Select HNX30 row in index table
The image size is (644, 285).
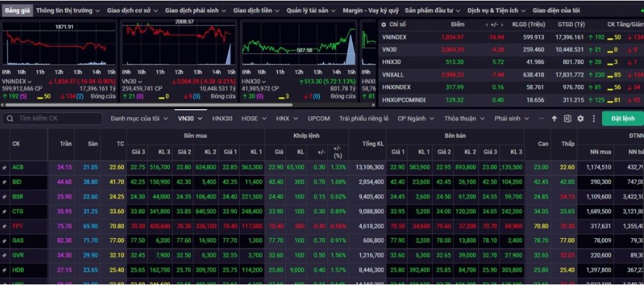511,62
